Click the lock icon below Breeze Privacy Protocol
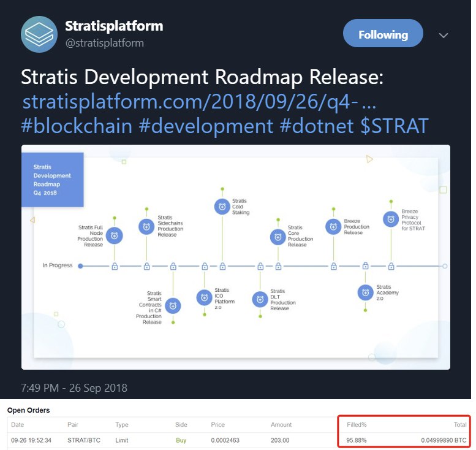Image resolution: width=476 pixels, height=450 pixels. tap(391, 266)
